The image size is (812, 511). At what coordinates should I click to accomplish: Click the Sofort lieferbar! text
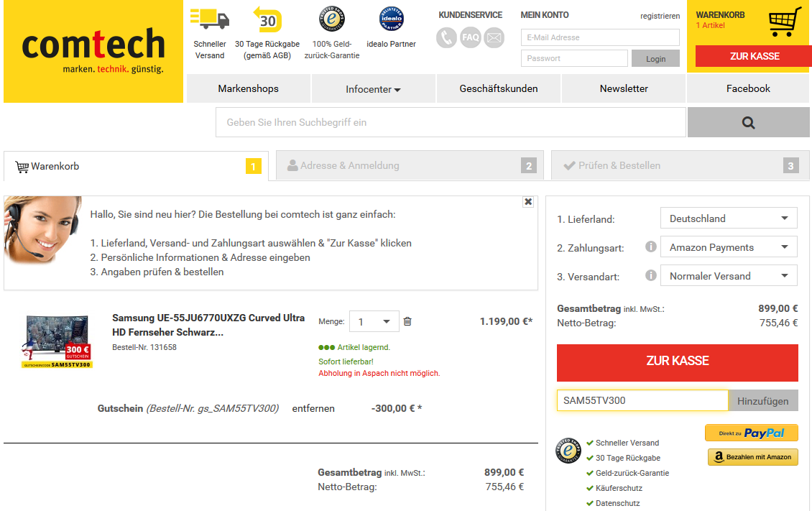[x=346, y=362]
